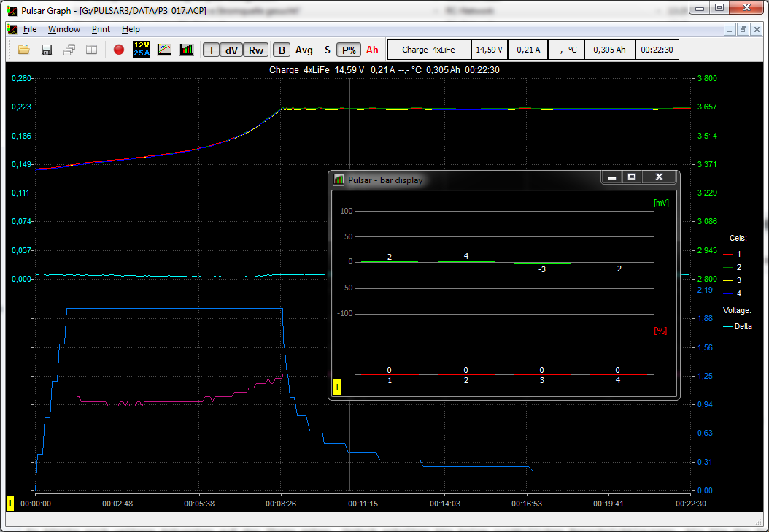This screenshot has height=532, width=769.
Task: Toggle the dV curve button
Action: 231,50
